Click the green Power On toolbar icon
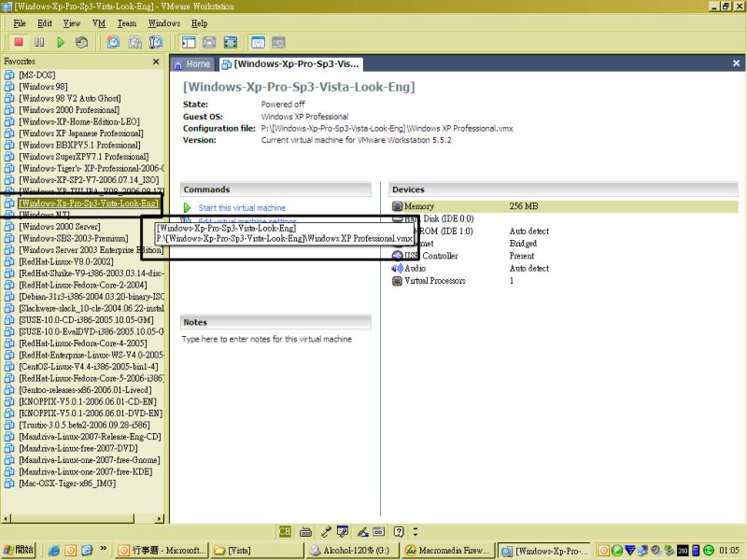This screenshot has width=747, height=560. pyautogui.click(x=61, y=42)
